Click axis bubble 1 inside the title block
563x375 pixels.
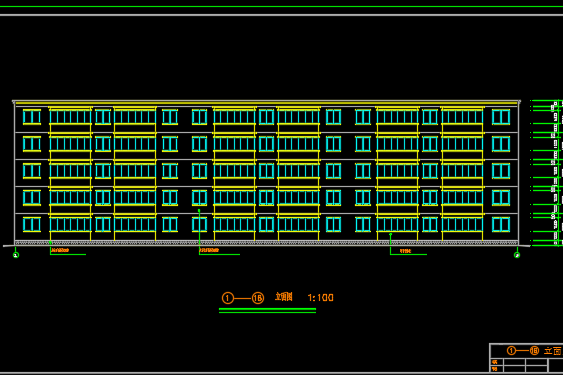coord(511,351)
